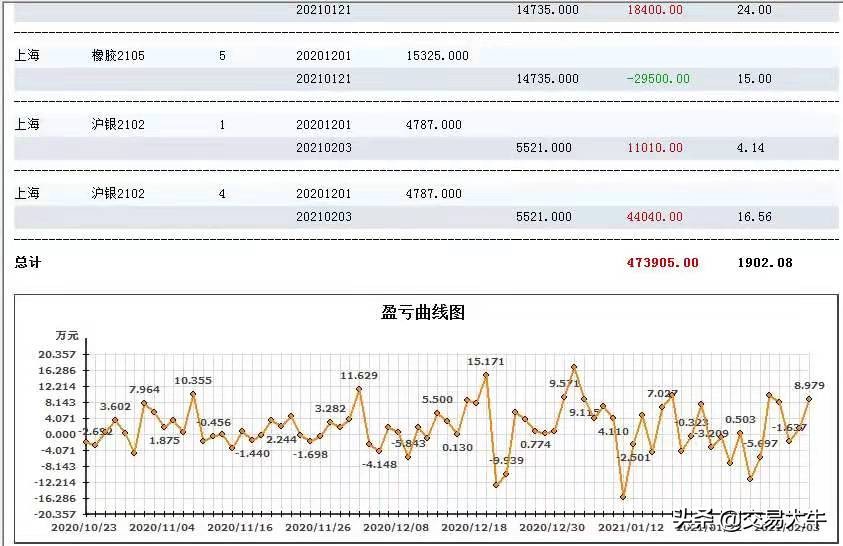This screenshot has height=546, width=843.
Task: Select fee value 16.56
Action: click(754, 217)
